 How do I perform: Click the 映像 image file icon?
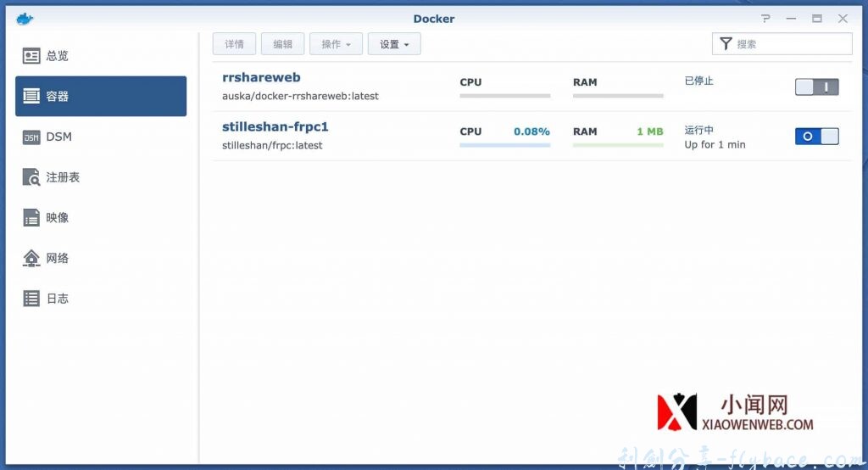click(x=31, y=217)
